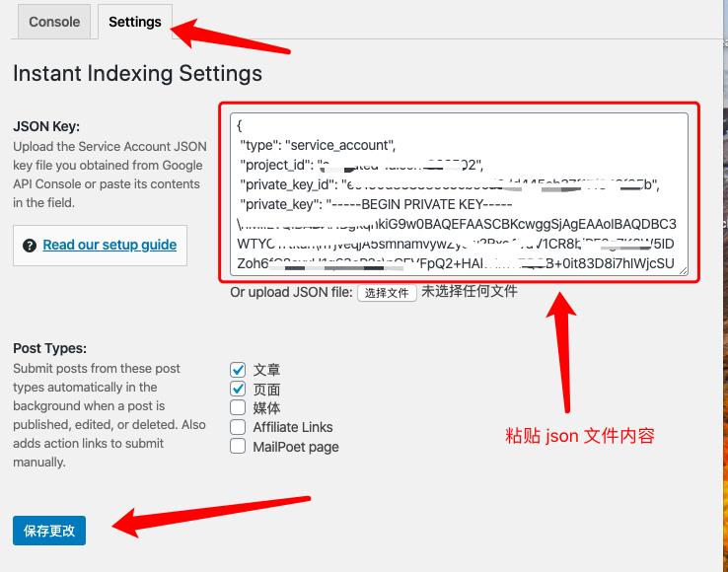The height and width of the screenshot is (572, 728).
Task: Click inside the JSON Key textarea
Action: pyautogui.click(x=459, y=194)
